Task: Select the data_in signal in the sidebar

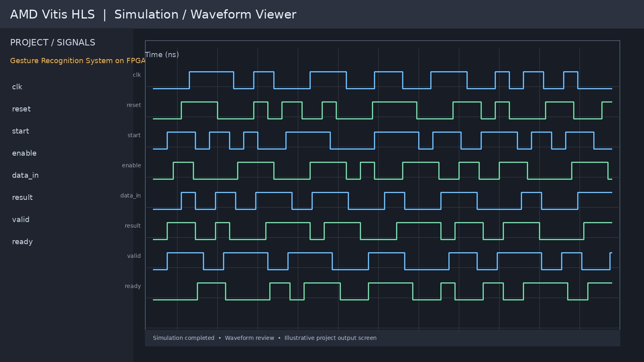Action: pos(25,175)
